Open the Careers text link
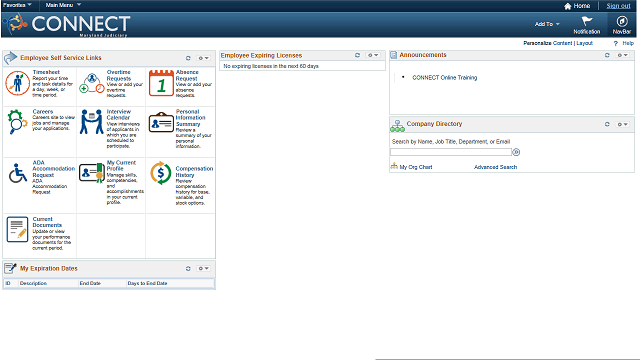This screenshot has height=360, width=640. pyautogui.click(x=43, y=111)
